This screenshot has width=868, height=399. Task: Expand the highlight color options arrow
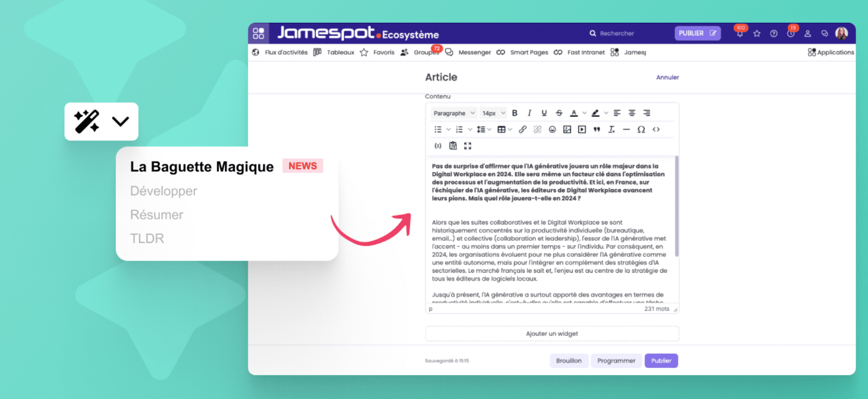(x=606, y=113)
